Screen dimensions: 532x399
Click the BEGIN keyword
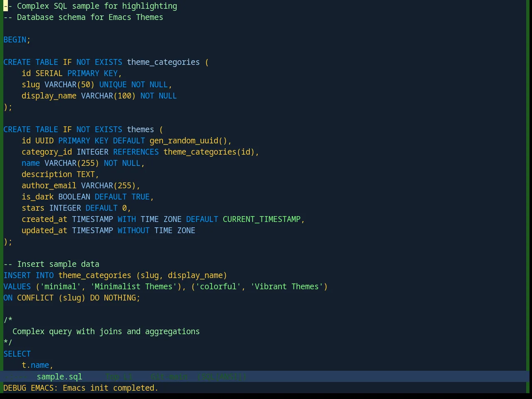tap(15, 40)
